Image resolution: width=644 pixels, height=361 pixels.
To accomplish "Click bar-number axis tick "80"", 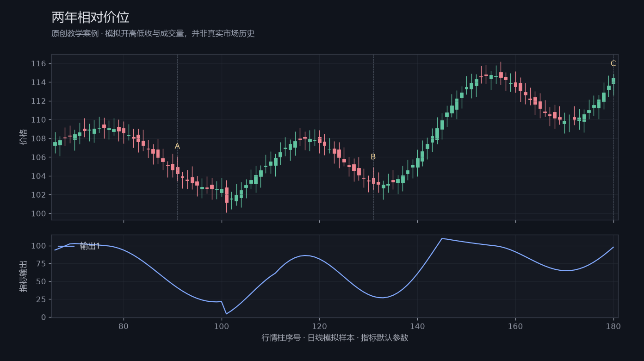I will pyautogui.click(x=124, y=326).
